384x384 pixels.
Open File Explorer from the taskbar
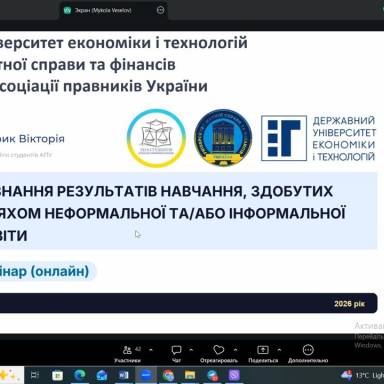coord(190,376)
